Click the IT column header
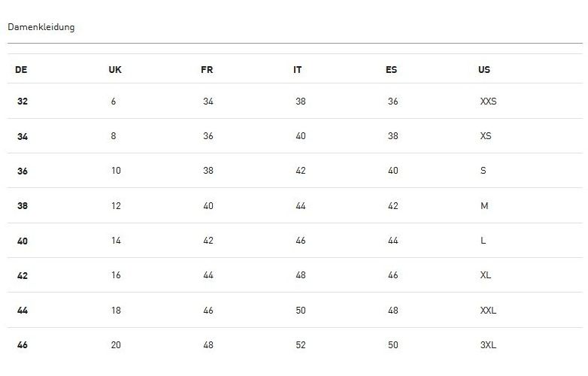The height and width of the screenshot is (376, 588). (298, 70)
